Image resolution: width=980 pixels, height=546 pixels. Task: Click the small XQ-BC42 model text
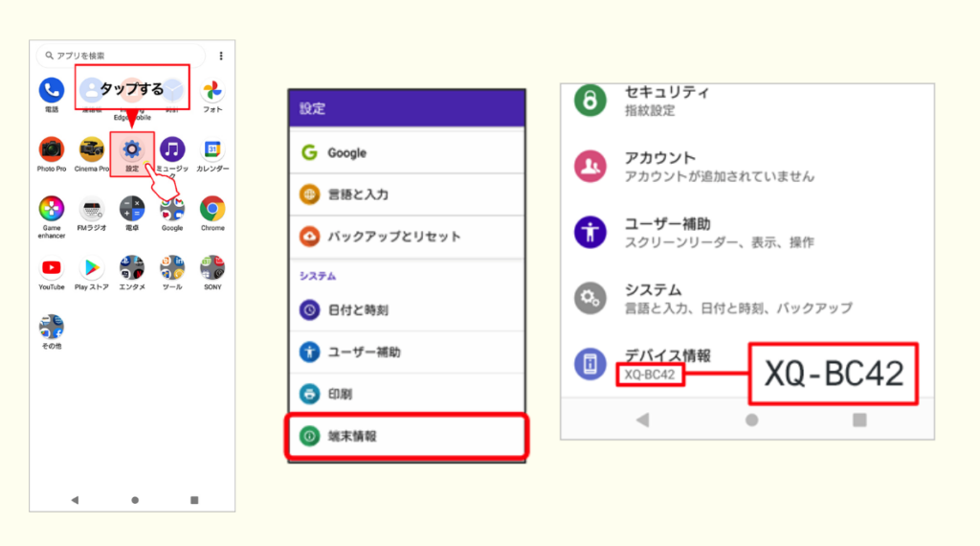650,375
